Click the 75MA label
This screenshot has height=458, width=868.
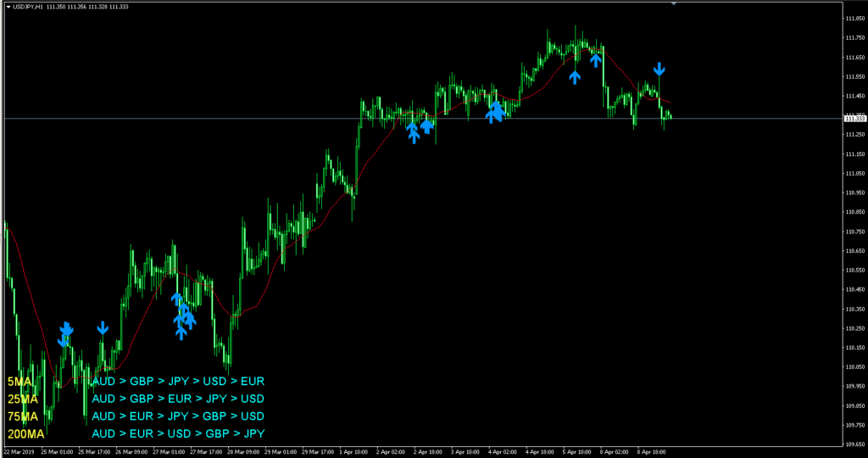(x=23, y=416)
